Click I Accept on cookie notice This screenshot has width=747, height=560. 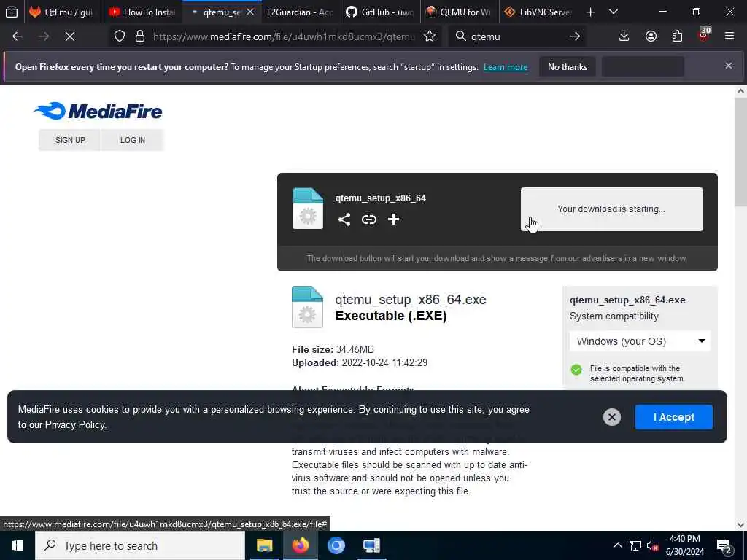point(673,417)
